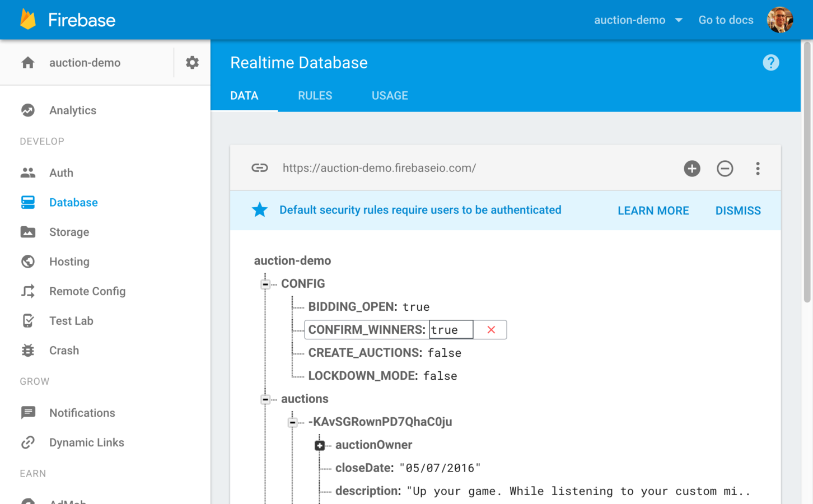
Task: Click the star icon in security banner
Action: point(260,210)
